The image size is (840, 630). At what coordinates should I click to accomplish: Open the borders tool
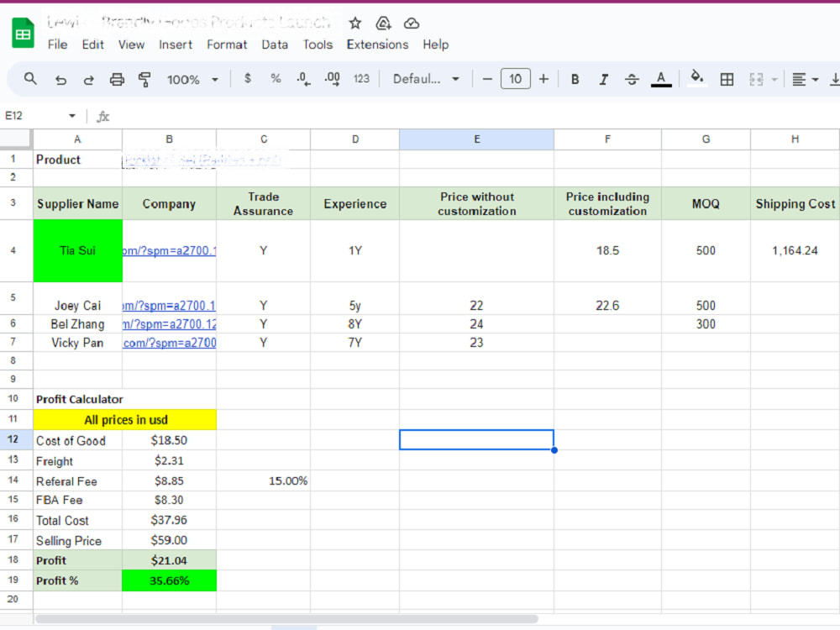[x=727, y=80]
